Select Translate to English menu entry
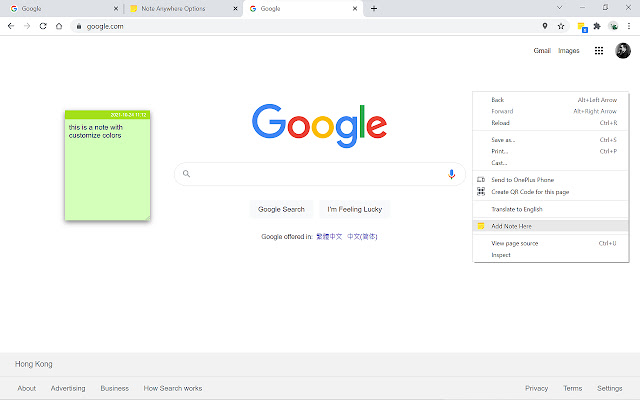The height and width of the screenshot is (400, 640). point(517,209)
